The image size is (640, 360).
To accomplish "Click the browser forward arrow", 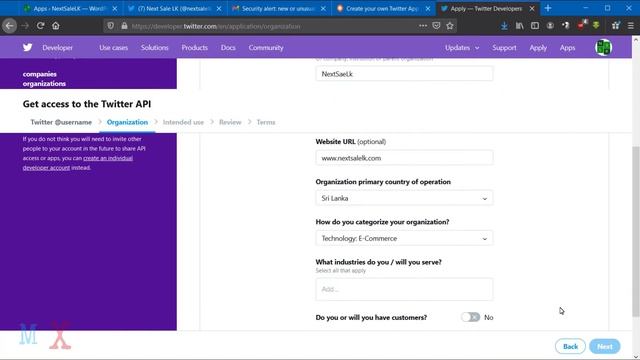I will click(x=25, y=26).
